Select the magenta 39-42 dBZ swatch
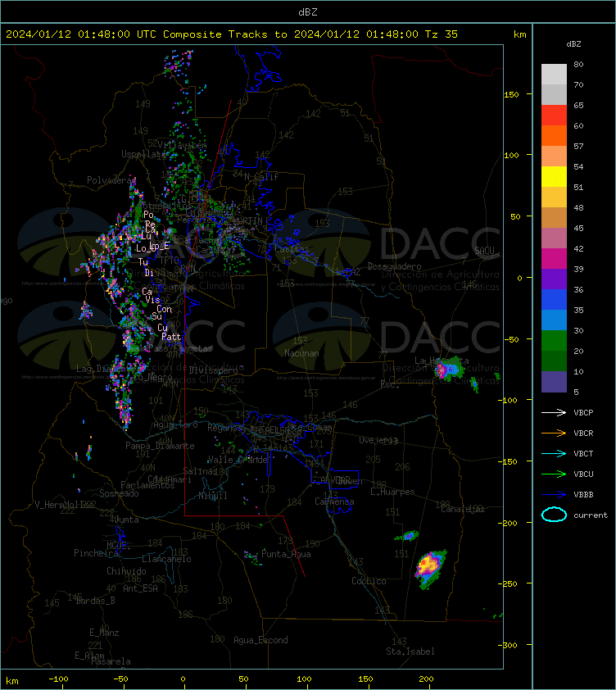The height and width of the screenshot is (690, 616). (554, 259)
